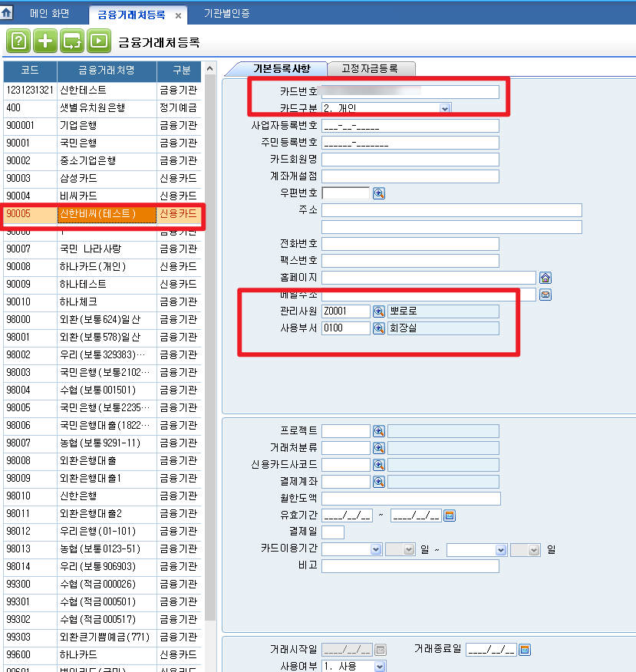Open 프로젝트 search magnifier icon
636x672 pixels.
click(378, 431)
